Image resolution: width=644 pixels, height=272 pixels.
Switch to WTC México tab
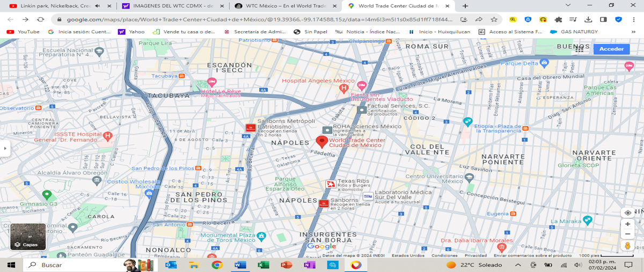[x=285, y=5]
